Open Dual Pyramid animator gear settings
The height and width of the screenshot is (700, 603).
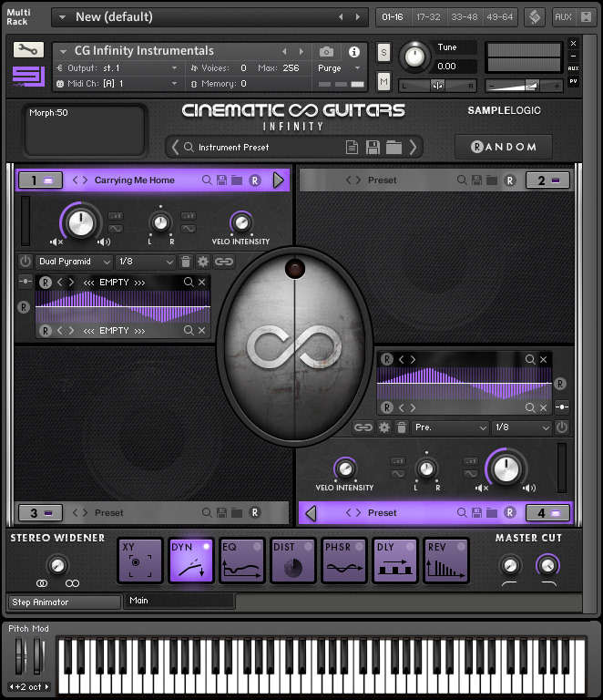click(203, 262)
